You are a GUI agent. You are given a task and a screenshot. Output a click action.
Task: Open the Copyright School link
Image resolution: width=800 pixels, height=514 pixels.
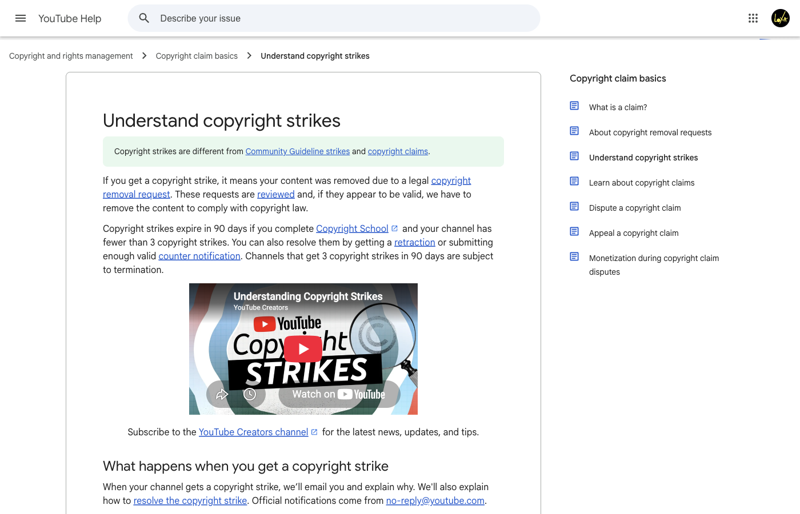point(352,229)
